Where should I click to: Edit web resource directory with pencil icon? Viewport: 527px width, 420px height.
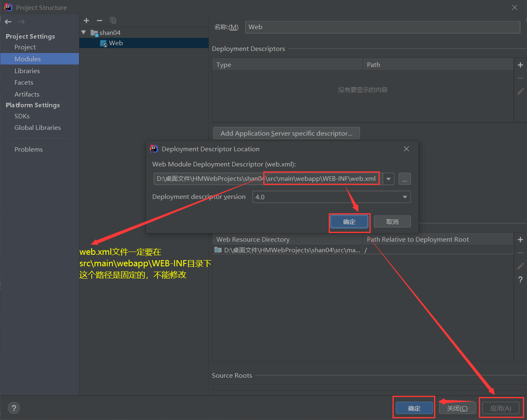(520, 266)
